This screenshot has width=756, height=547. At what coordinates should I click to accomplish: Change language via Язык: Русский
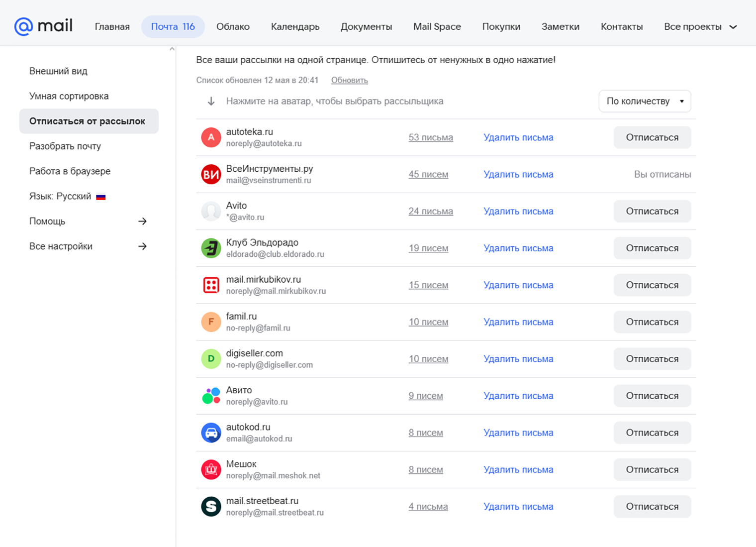click(60, 196)
